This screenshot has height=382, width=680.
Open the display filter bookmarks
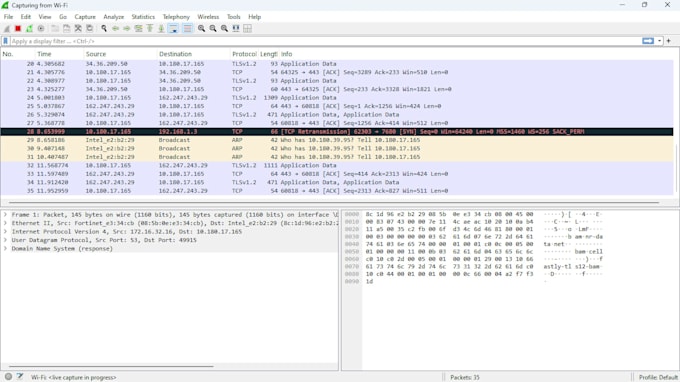click(6, 41)
